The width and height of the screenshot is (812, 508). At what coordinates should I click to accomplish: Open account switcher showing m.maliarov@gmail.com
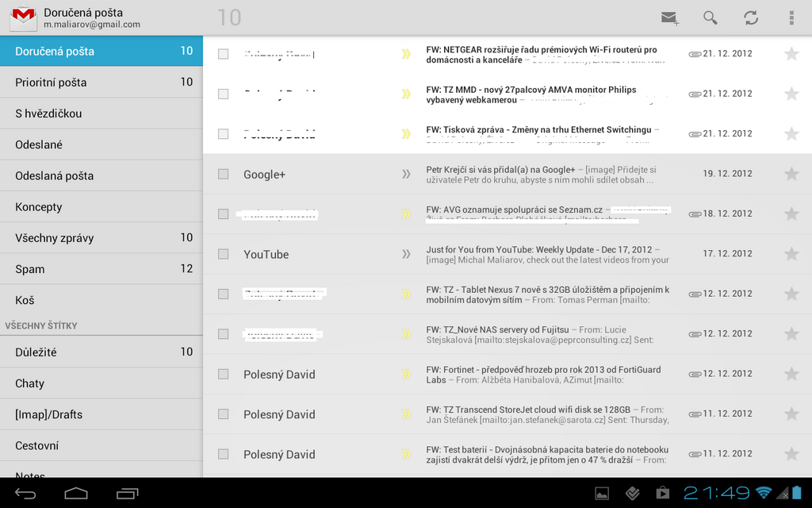coord(91,18)
